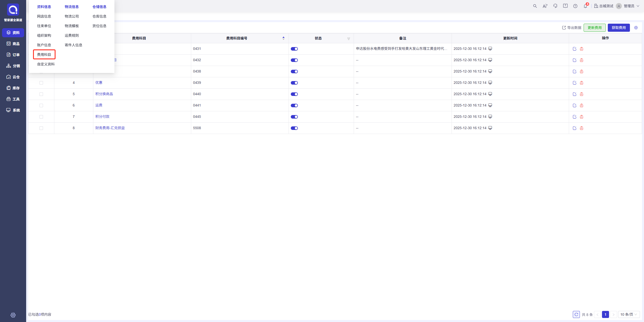644x322 pixels.
Task: Select checkbox for row 5 积分换商品
Action: [41, 94]
